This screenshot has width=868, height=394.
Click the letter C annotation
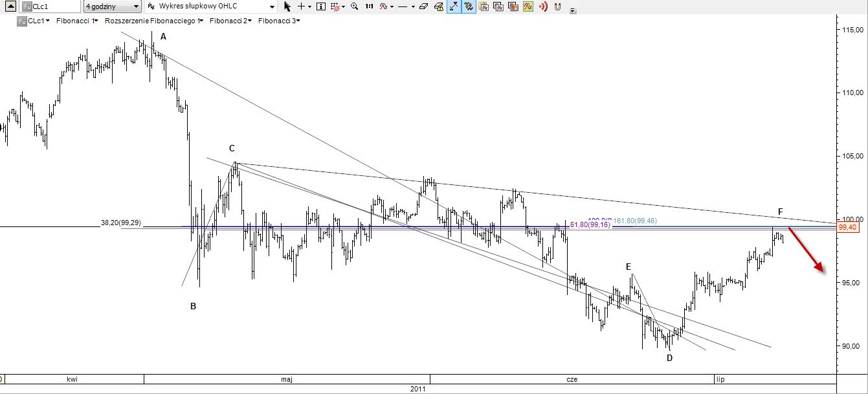pos(232,148)
